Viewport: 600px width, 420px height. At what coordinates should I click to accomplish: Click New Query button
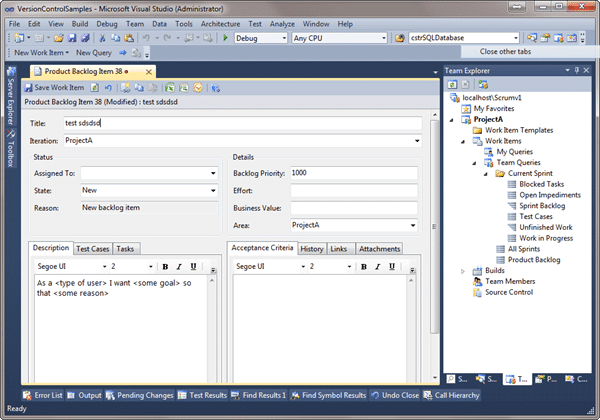click(94, 53)
